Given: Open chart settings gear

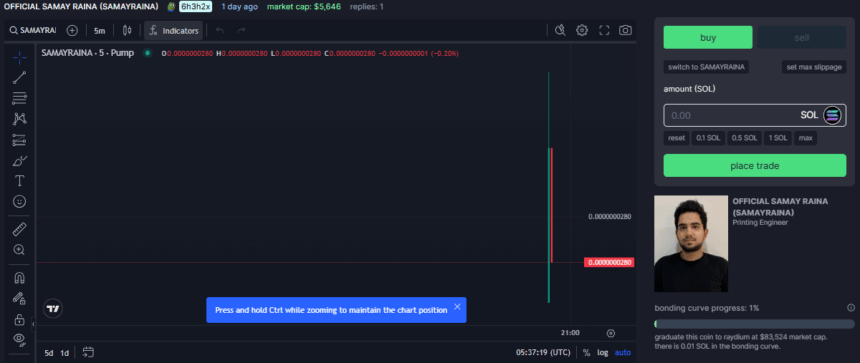Looking at the screenshot, I should [x=582, y=31].
